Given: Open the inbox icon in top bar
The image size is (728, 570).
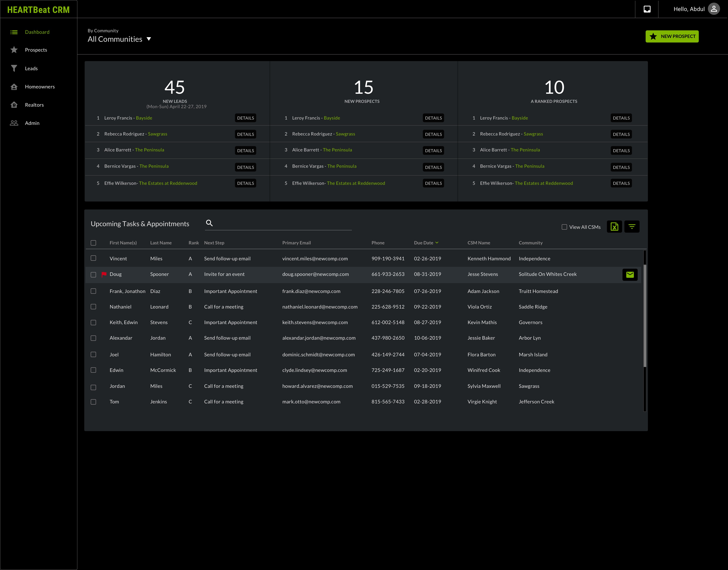Looking at the screenshot, I should (647, 9).
